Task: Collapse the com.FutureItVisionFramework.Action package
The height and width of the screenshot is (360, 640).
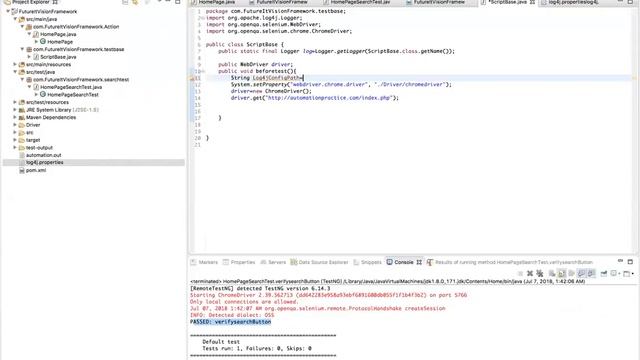Action: [22, 27]
